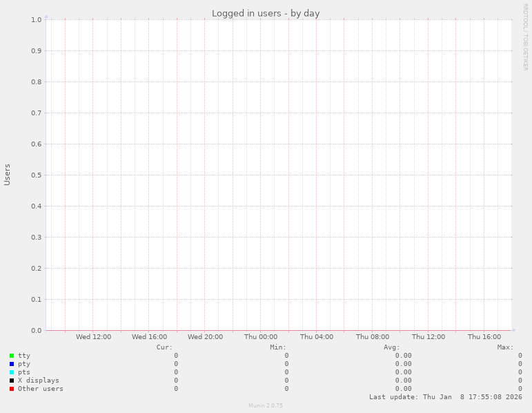Click the 'Users' y-axis label
Screen dimensions: 532x413
tap(8, 175)
